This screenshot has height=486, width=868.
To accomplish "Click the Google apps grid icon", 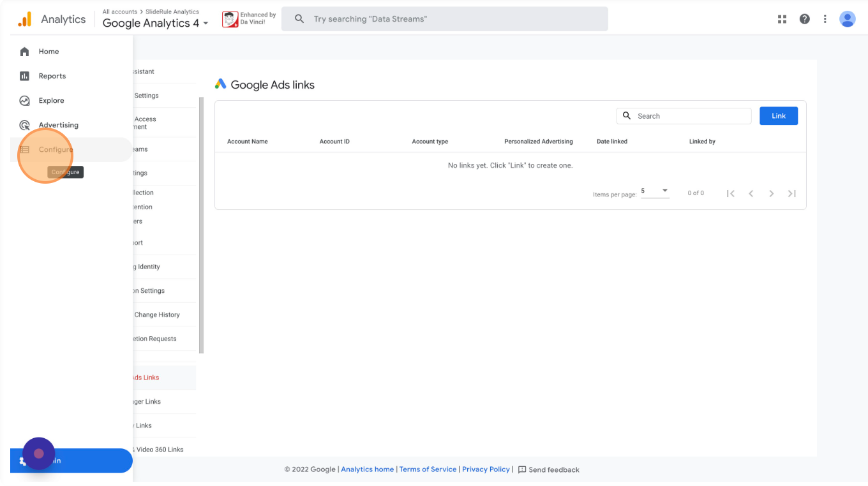I will 782,19.
